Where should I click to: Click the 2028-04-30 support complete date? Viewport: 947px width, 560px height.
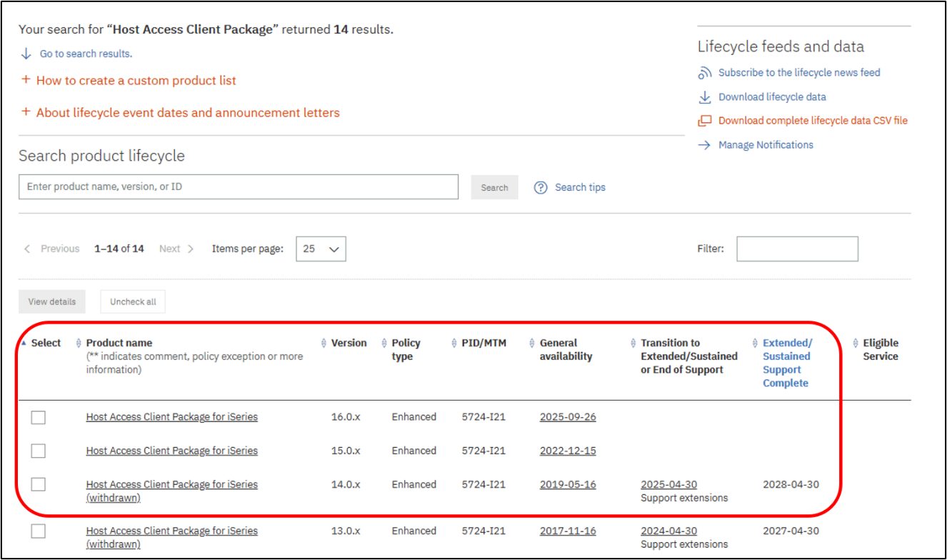pos(791,484)
